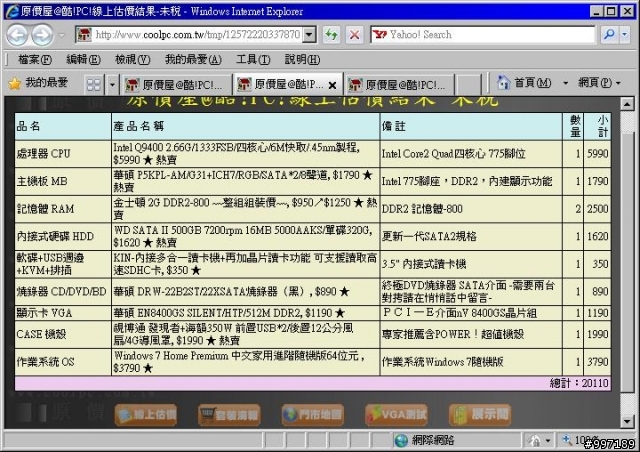Switch to the third 原價屋@酷!PC tab
The width and height of the screenshot is (640, 452).
(399, 85)
